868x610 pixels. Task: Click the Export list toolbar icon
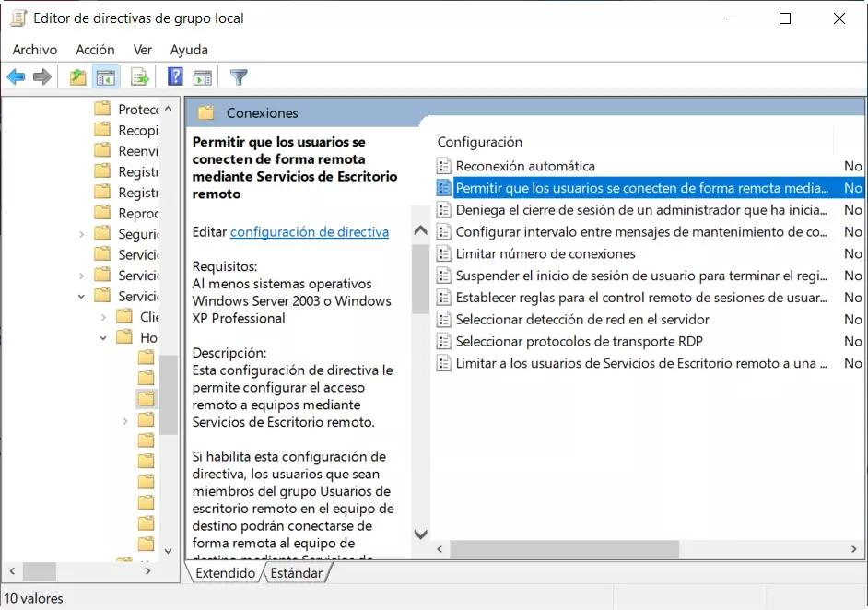click(x=140, y=77)
